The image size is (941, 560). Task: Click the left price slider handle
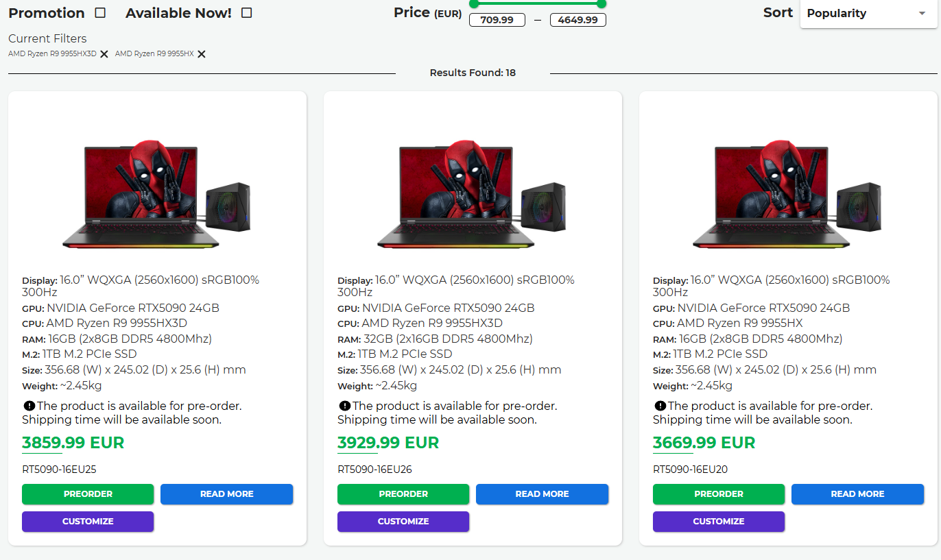point(474,4)
